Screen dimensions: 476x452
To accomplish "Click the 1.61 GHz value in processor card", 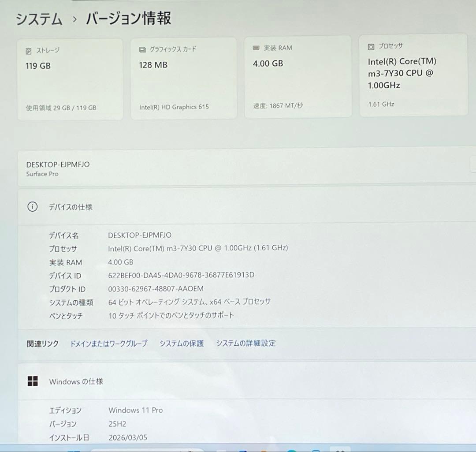I will (381, 104).
